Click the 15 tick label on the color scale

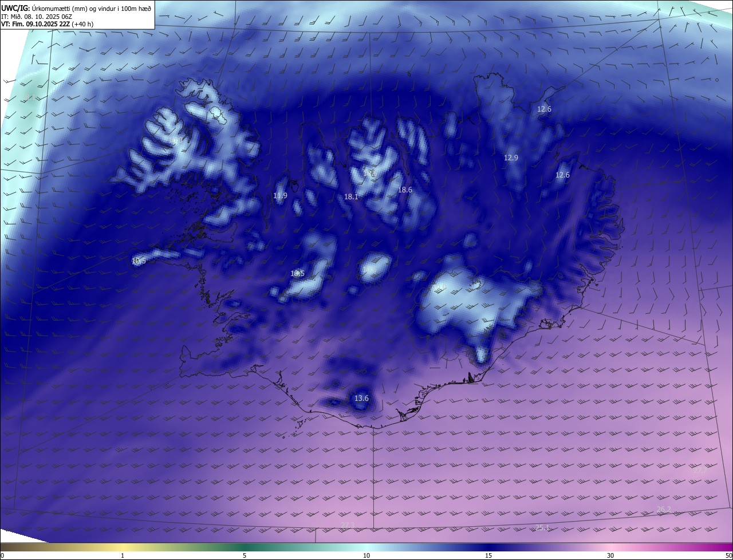coord(488,555)
